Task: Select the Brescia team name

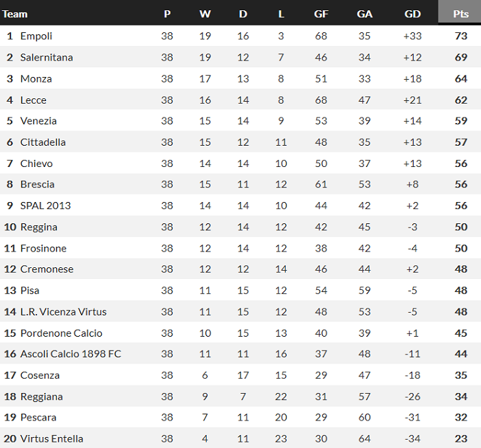Action: 38,184
